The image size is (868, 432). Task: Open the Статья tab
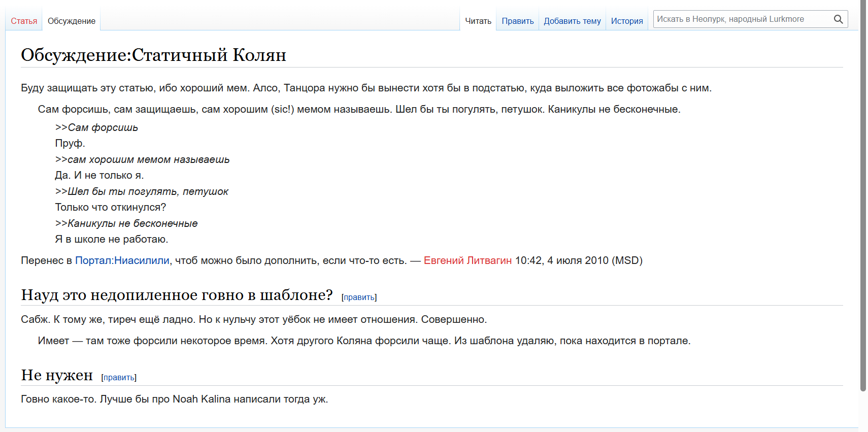pyautogui.click(x=24, y=21)
